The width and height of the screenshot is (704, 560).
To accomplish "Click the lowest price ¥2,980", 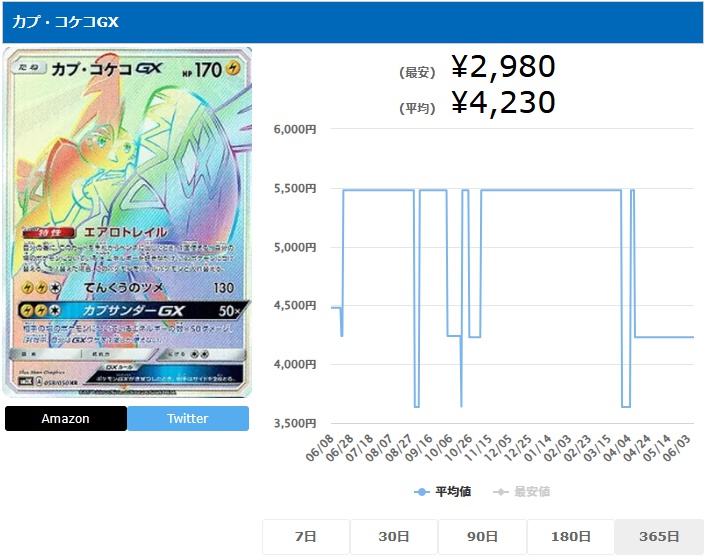I will point(503,67).
